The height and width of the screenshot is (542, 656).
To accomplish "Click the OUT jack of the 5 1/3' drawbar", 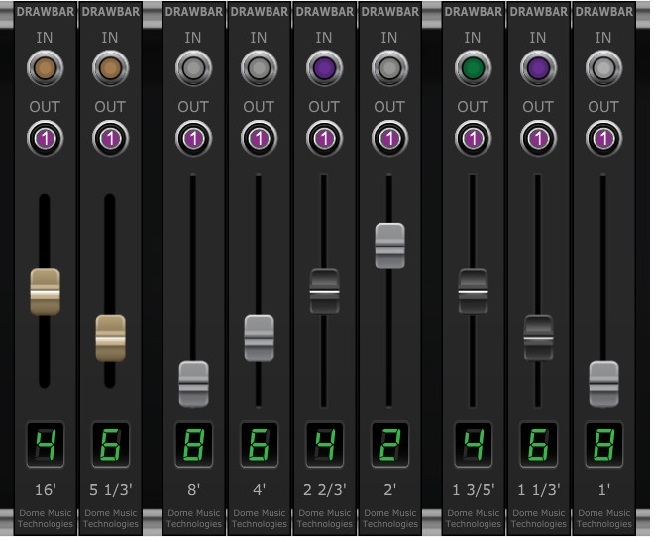I will (110, 138).
